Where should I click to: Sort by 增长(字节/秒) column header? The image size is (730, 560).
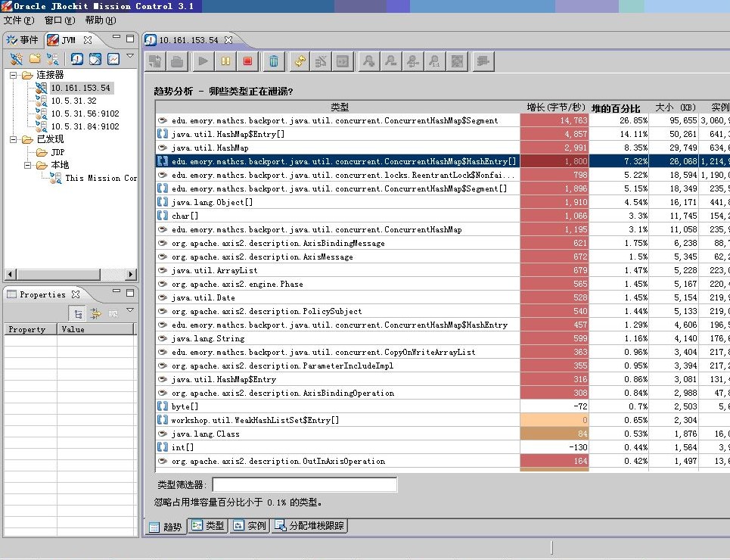coord(555,107)
